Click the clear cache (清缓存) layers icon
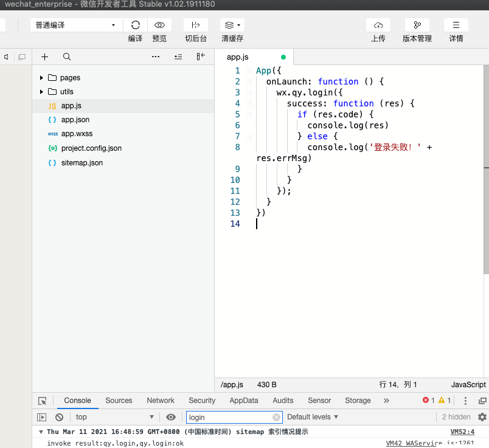The height and width of the screenshot is (448, 489). (229, 25)
